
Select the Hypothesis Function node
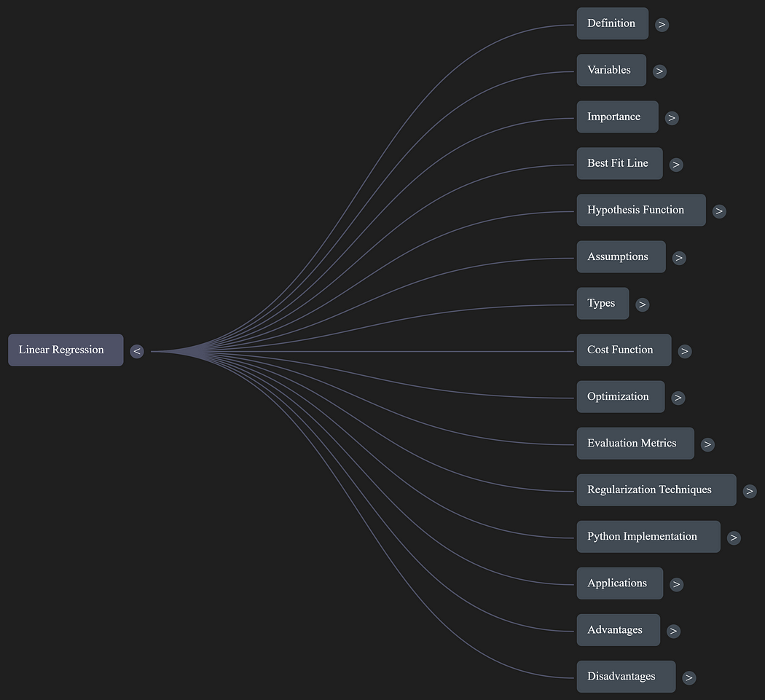click(x=640, y=210)
